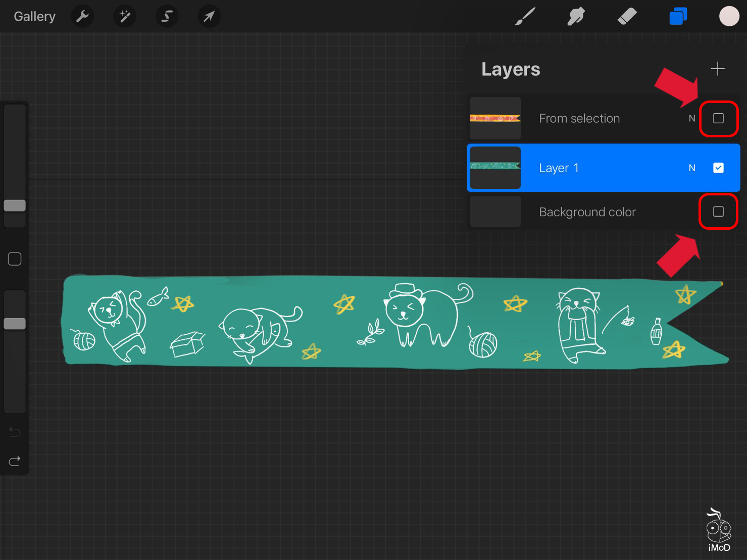Image resolution: width=747 pixels, height=560 pixels.
Task: Select the Brush tool
Action: pos(525,16)
